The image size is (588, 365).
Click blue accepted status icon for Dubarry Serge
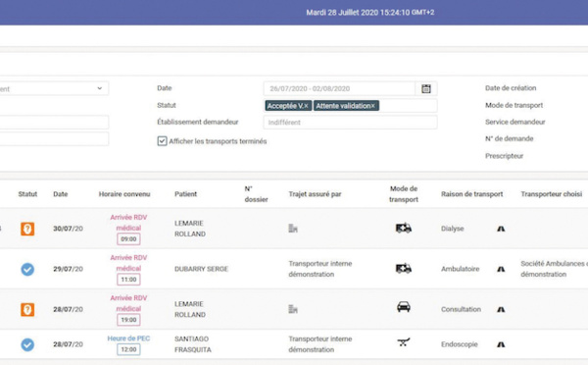27,269
